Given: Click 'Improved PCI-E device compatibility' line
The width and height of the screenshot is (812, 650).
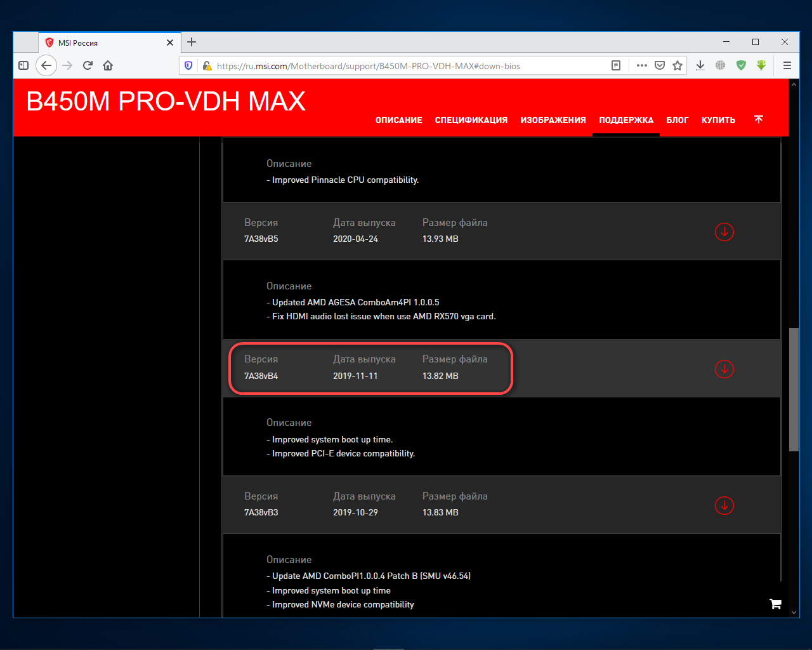Looking at the screenshot, I should 341,453.
